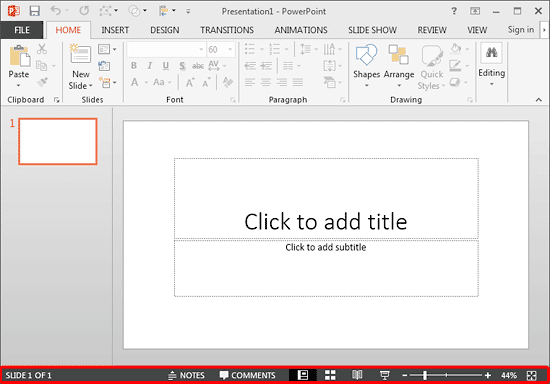Open Quick Styles gallery
Screen dimensions: 550x384
[431, 67]
